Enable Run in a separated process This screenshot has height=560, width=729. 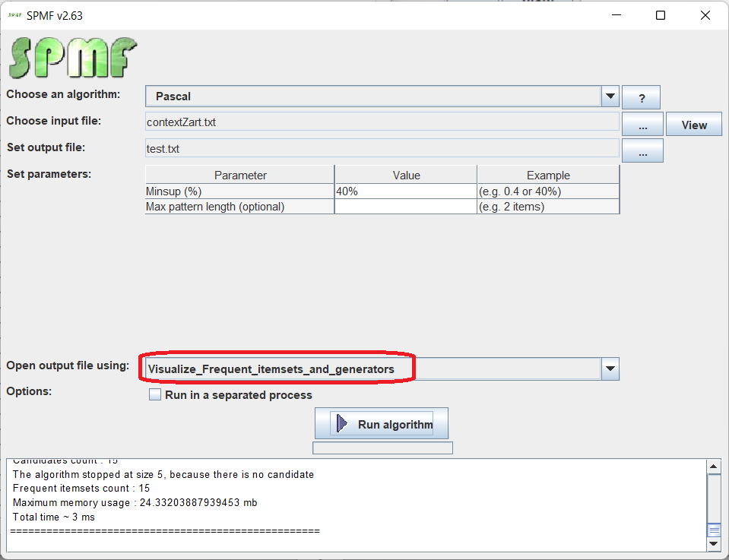(155, 395)
